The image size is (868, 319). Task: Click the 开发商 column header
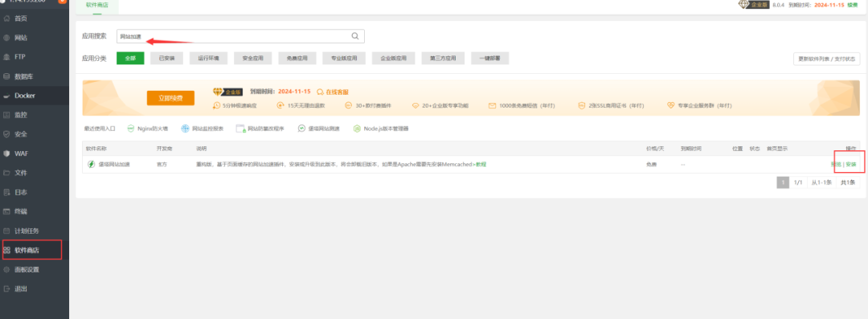click(165, 149)
